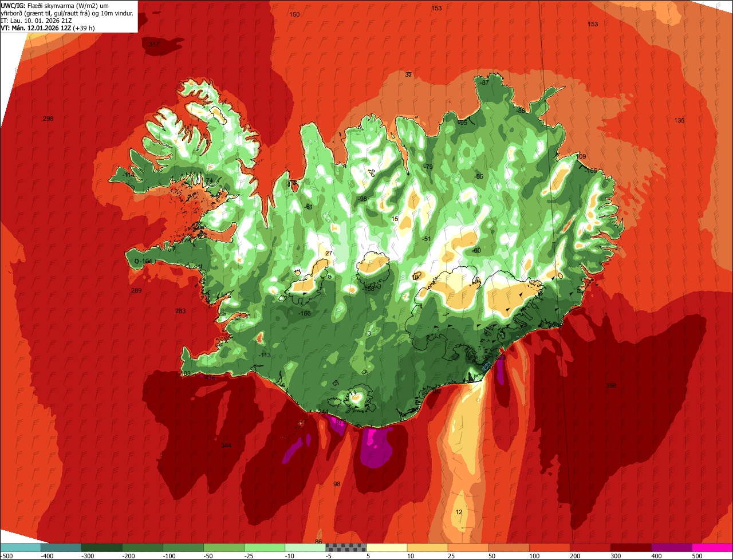Screen dimensions: 733x560
Task: Click the map value '-114' in the Westfjords
Action: pyautogui.click(x=128, y=175)
